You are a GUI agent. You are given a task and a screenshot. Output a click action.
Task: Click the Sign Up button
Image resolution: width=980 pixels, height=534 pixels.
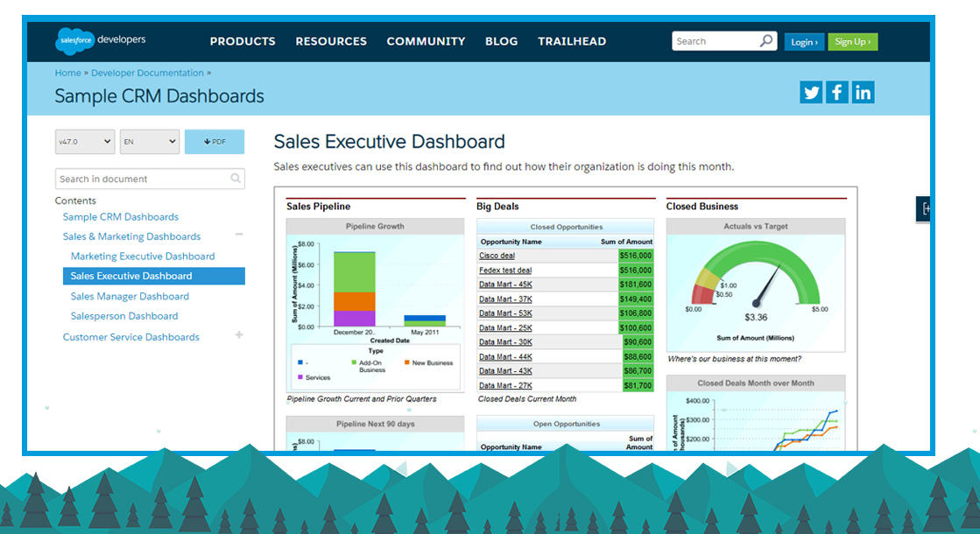[852, 41]
